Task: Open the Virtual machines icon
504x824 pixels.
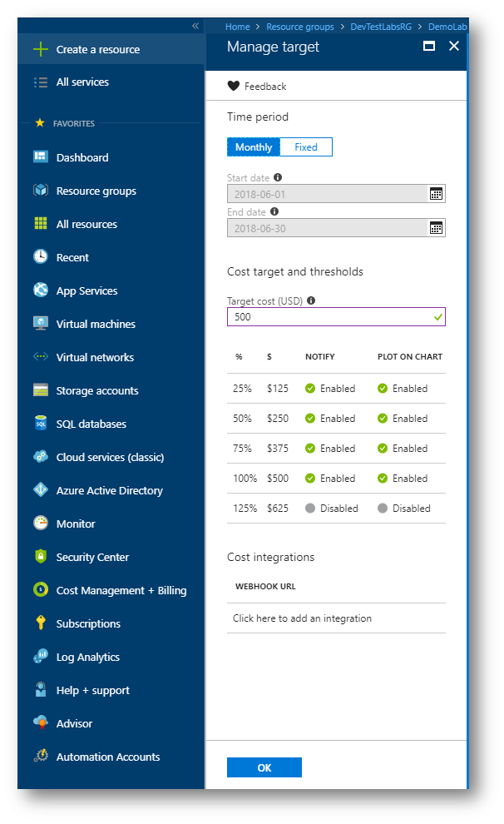Action: [41, 324]
